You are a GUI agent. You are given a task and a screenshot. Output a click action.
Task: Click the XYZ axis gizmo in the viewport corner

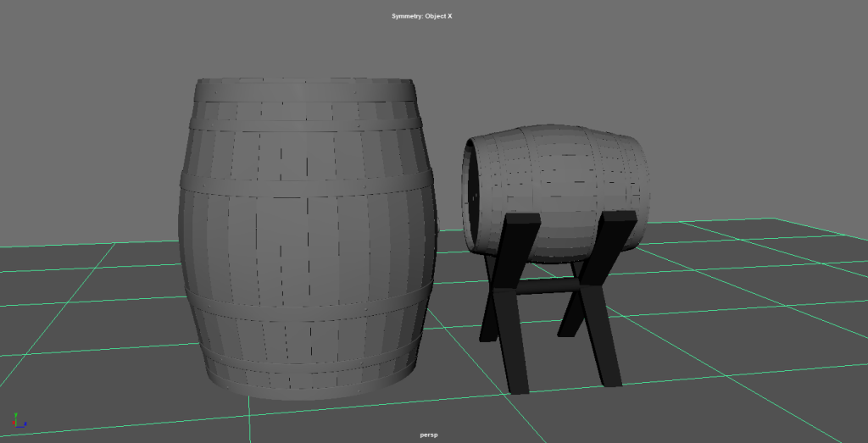pyautogui.click(x=19, y=420)
